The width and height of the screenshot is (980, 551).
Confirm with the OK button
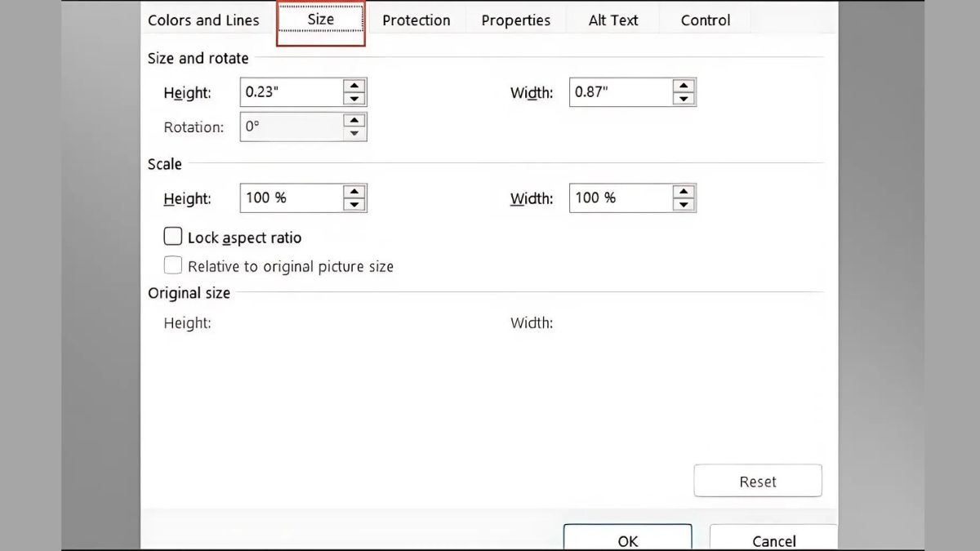tap(627, 538)
